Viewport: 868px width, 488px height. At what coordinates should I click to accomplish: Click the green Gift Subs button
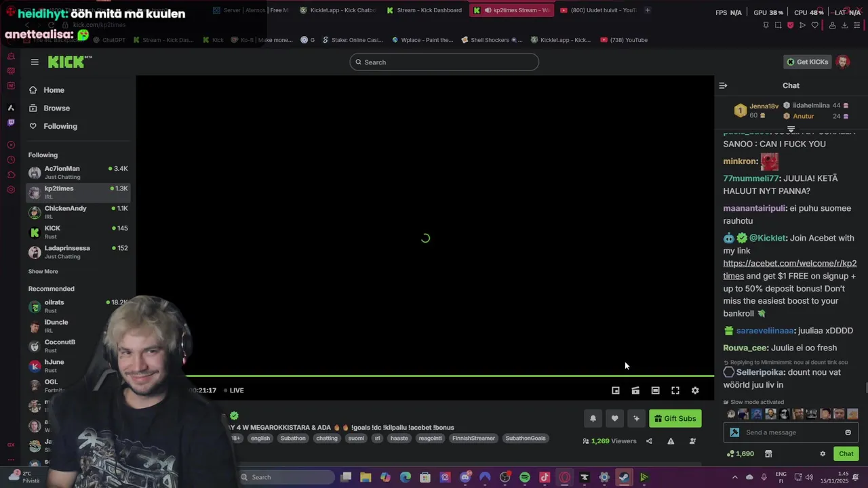(x=675, y=418)
